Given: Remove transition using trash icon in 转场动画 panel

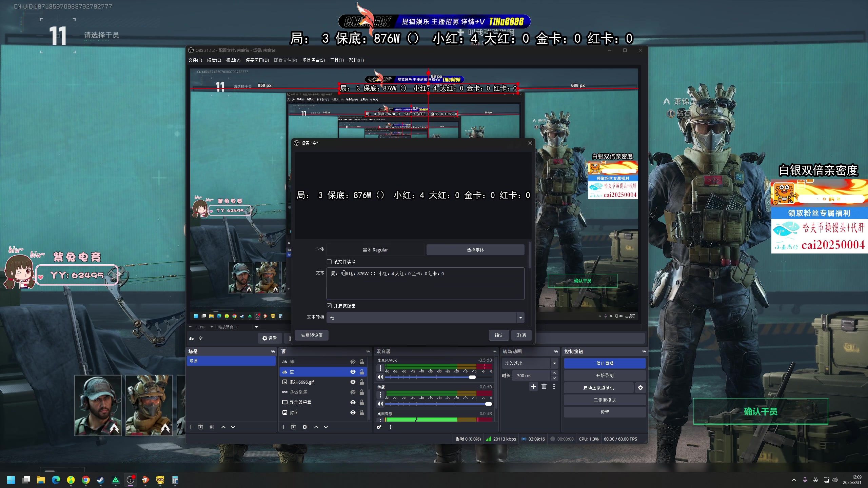Looking at the screenshot, I should click(x=544, y=386).
